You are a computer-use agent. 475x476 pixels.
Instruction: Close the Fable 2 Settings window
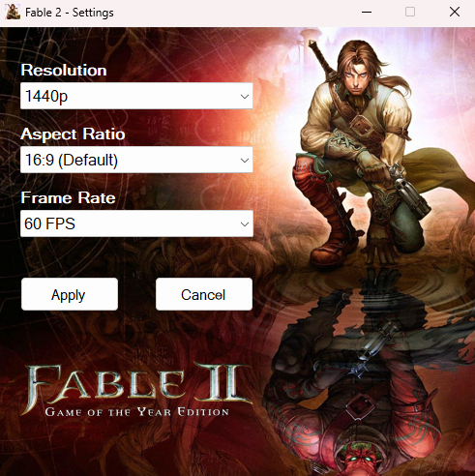455,13
